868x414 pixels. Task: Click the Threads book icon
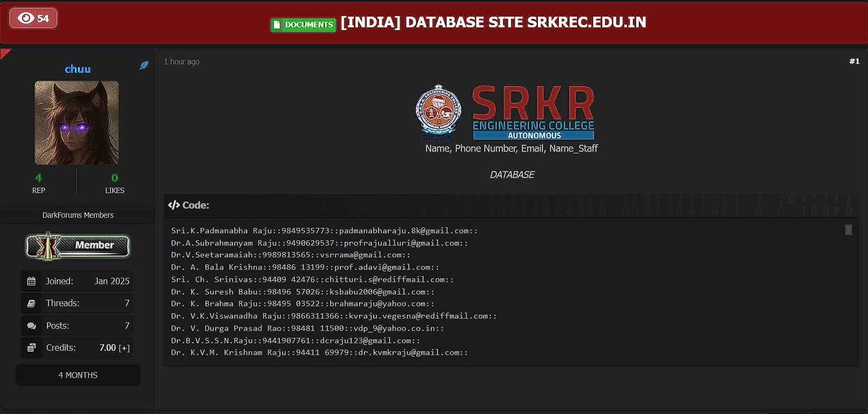click(32, 304)
